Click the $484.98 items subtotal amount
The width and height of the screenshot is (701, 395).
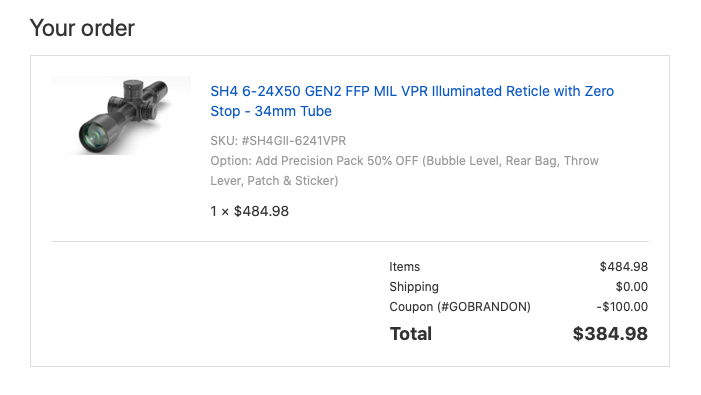pos(624,267)
